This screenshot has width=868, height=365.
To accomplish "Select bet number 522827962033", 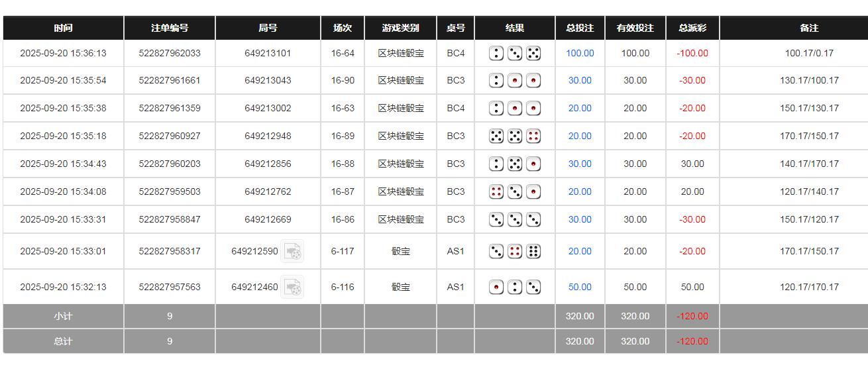I will (x=170, y=53).
